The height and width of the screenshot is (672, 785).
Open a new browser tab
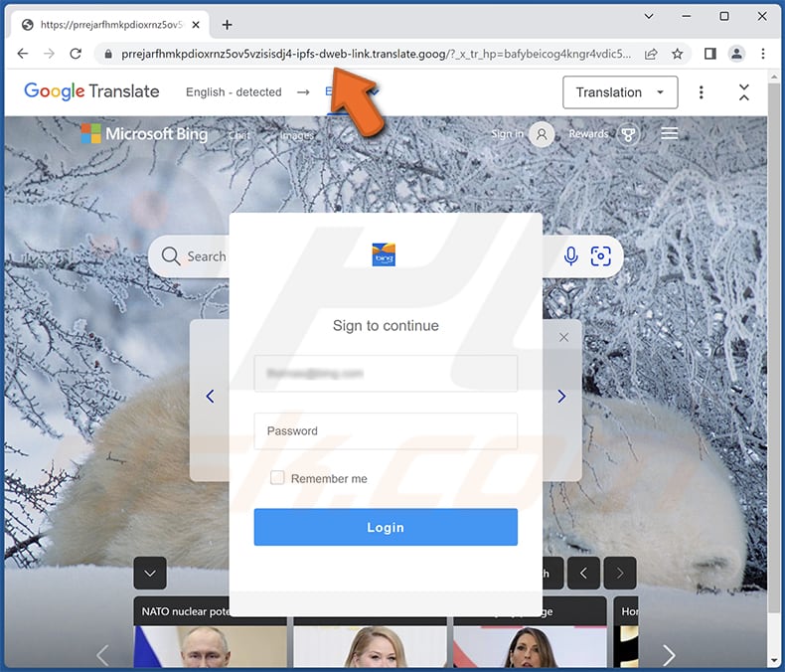click(x=228, y=24)
